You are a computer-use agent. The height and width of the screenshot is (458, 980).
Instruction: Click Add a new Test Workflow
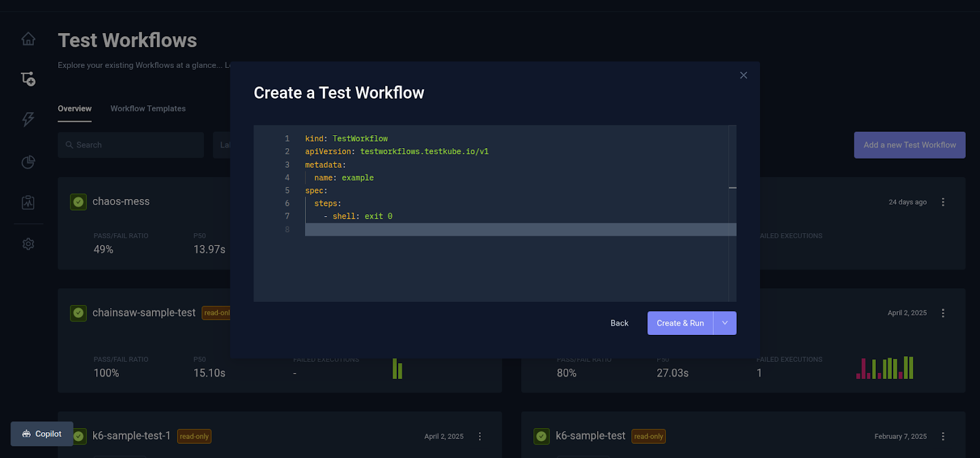coord(910,145)
